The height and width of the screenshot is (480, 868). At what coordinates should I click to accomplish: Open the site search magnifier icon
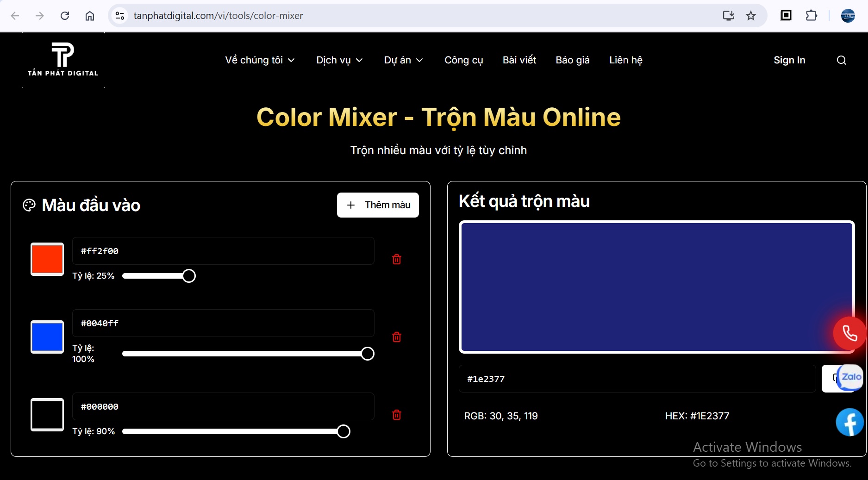(841, 60)
